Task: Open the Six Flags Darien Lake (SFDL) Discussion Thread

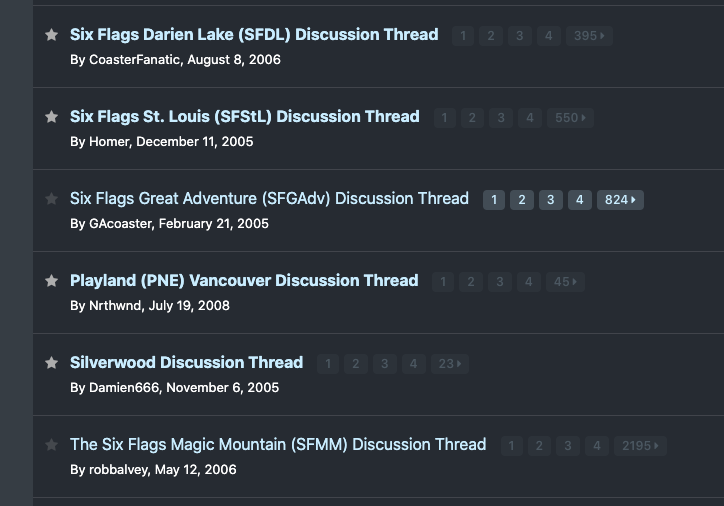Action: tap(254, 35)
